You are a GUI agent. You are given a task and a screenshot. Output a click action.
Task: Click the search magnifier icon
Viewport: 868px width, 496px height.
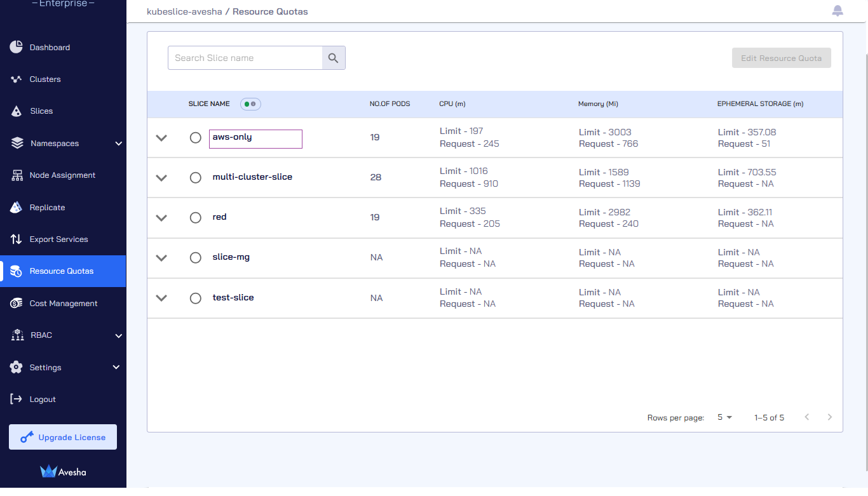tap(334, 58)
